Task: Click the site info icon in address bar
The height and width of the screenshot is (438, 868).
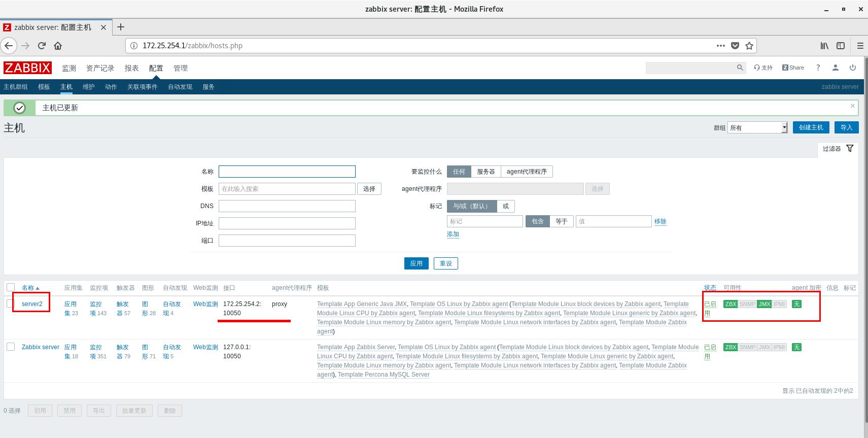Action: coord(134,46)
